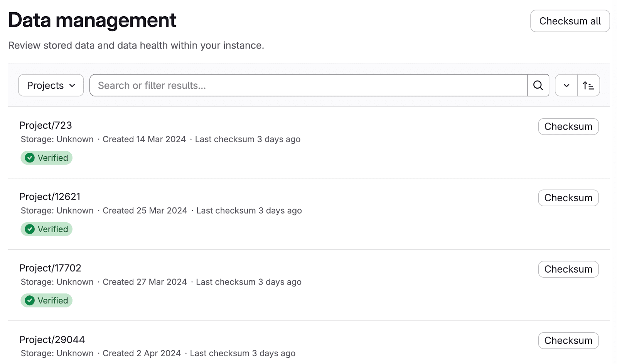
Task: Open the Project/723 entry title
Action: (46, 125)
